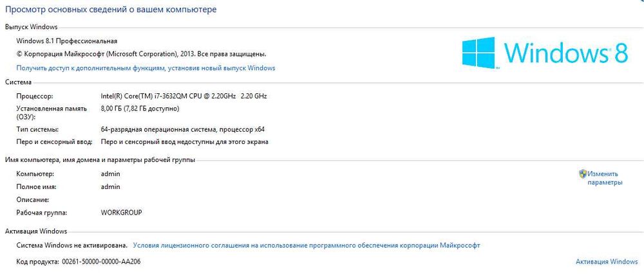This screenshot has height=279, width=644.
Task: Click the full name value next to Полное имя
Action: [110, 186]
